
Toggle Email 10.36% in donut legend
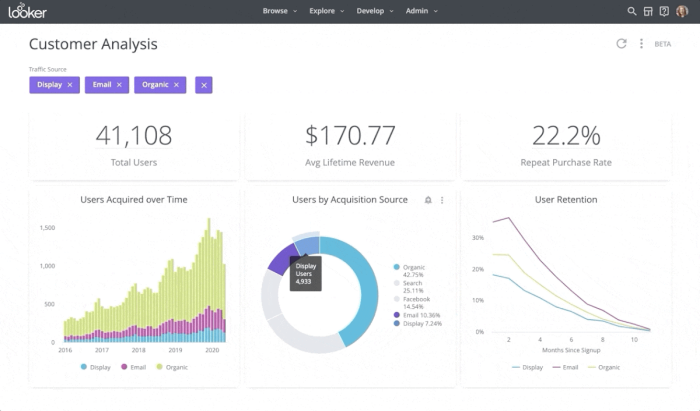coord(417,315)
